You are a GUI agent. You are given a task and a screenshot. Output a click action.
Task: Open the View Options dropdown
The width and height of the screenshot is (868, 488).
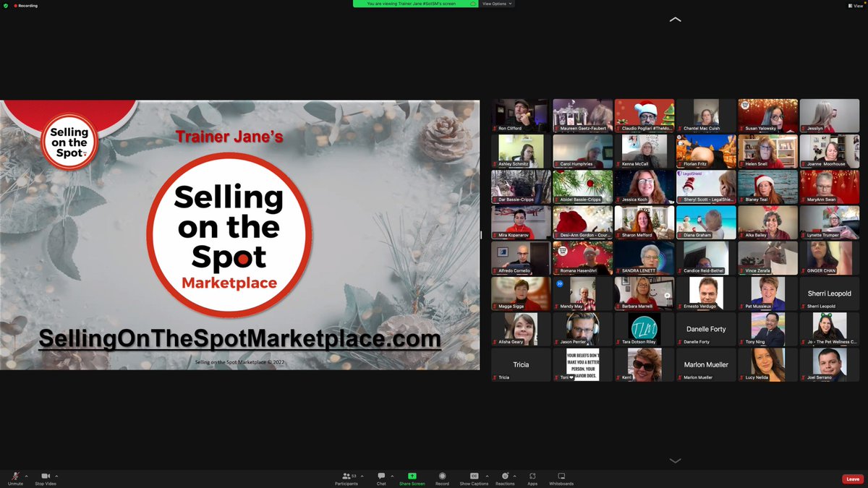point(497,4)
